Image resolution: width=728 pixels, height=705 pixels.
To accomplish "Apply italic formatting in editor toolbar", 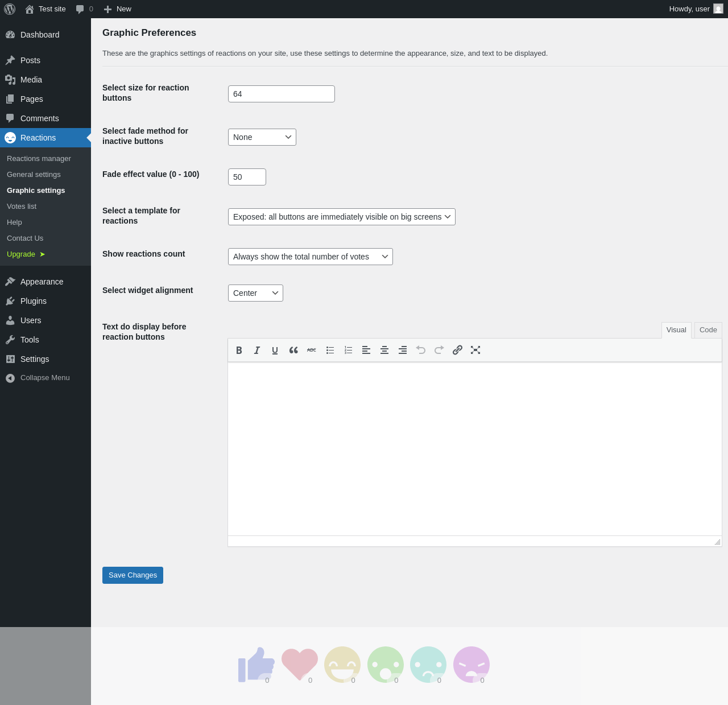I will point(257,350).
